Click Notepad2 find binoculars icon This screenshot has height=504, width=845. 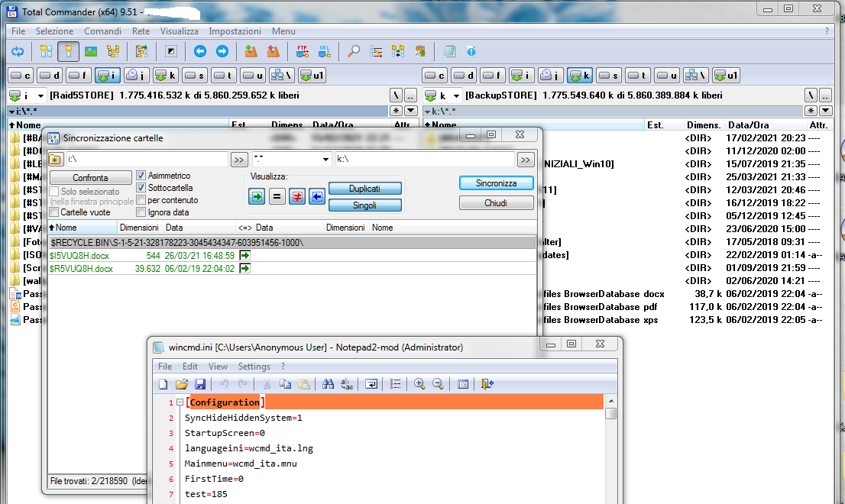pos(328,384)
